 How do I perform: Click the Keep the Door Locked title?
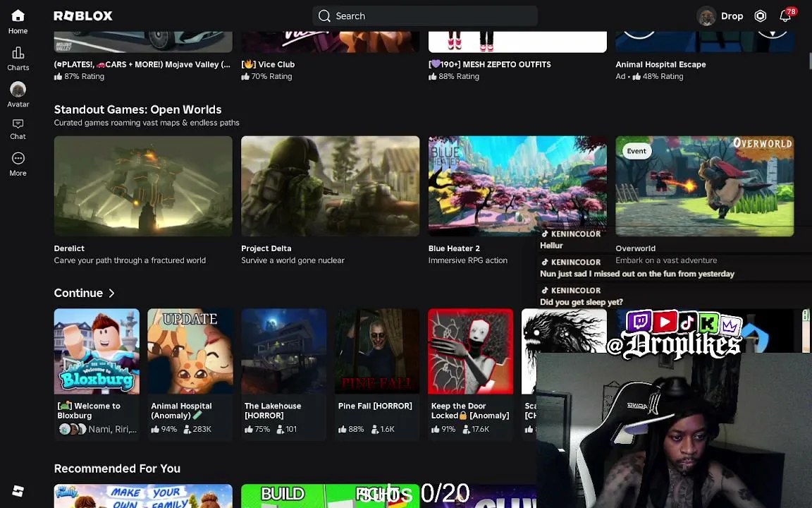tap(470, 411)
